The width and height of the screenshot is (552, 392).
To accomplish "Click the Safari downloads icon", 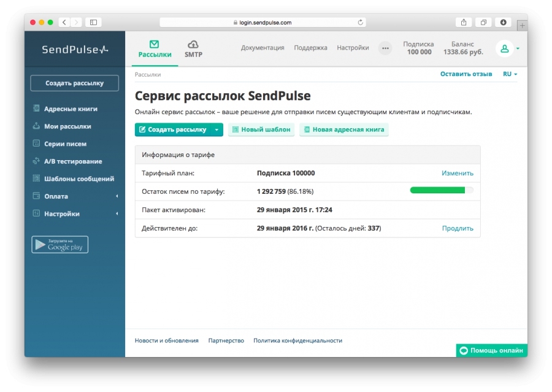I will tap(503, 23).
